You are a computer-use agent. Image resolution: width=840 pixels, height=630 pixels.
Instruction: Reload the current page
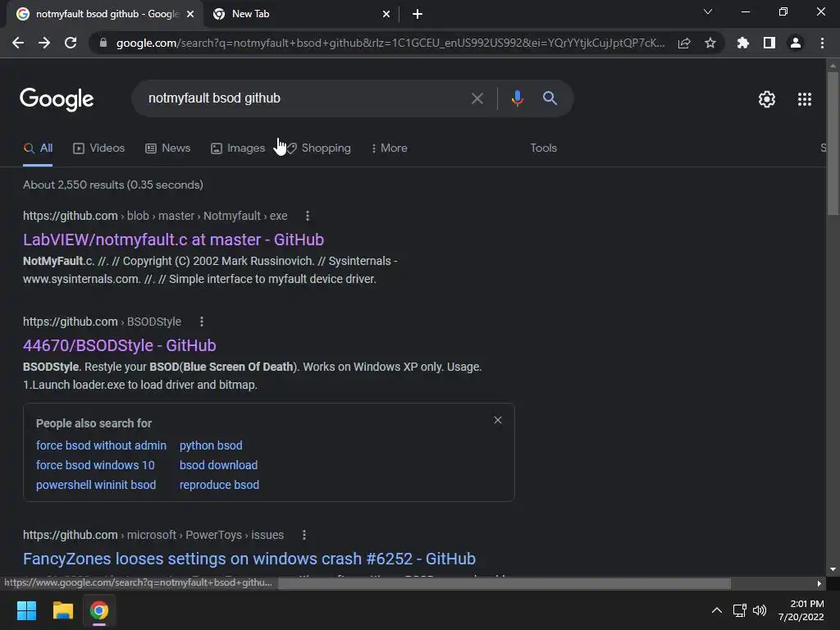(x=71, y=43)
